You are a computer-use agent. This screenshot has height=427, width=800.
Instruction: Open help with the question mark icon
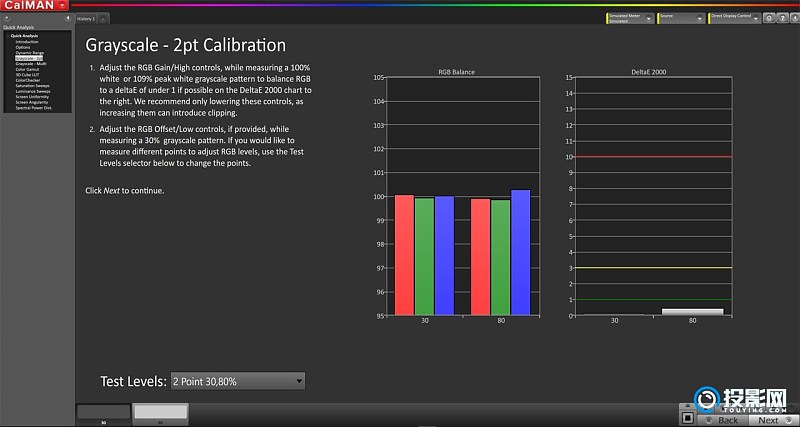782,18
